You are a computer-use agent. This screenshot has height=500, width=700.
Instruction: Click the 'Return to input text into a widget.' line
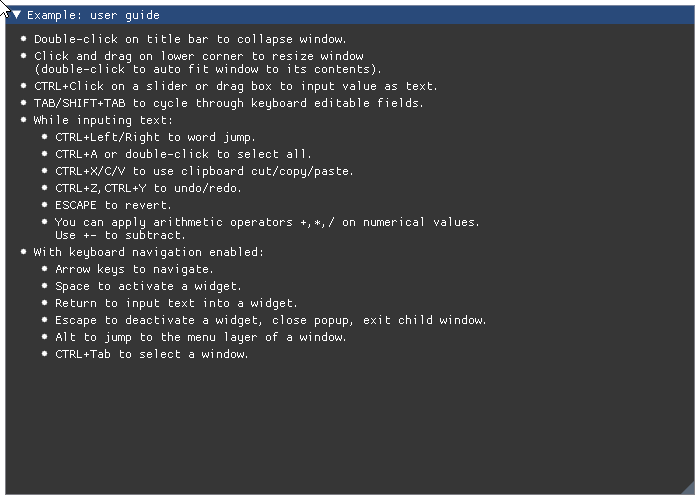[x=176, y=303]
